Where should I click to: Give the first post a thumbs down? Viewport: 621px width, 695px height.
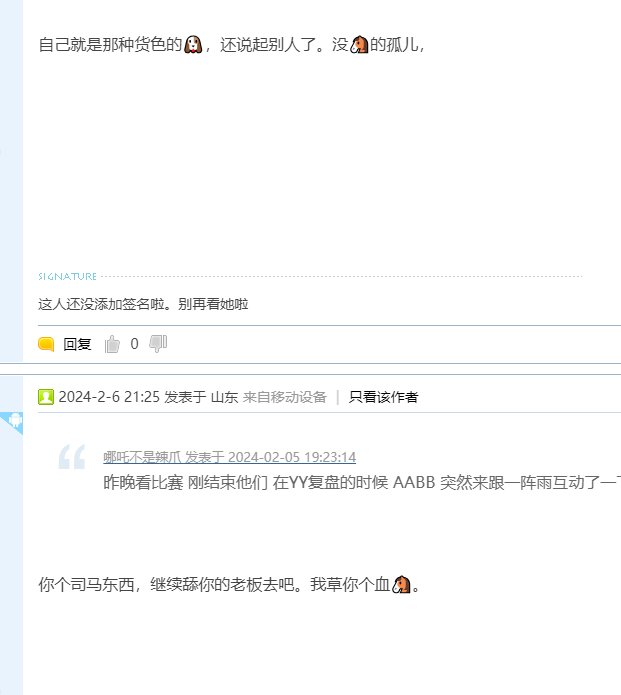click(x=158, y=344)
